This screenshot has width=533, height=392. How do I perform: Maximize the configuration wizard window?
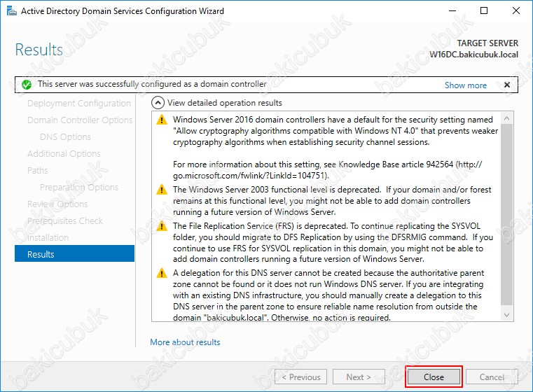click(x=484, y=11)
